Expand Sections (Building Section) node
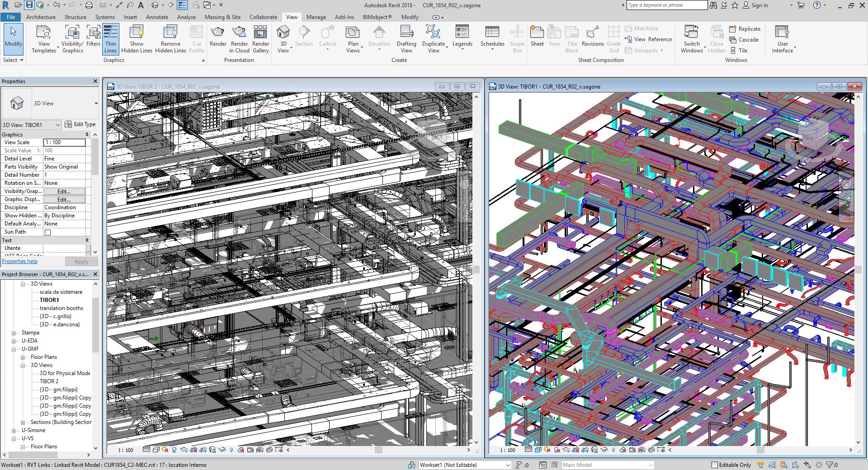This screenshot has width=868, height=470. pos(23,422)
